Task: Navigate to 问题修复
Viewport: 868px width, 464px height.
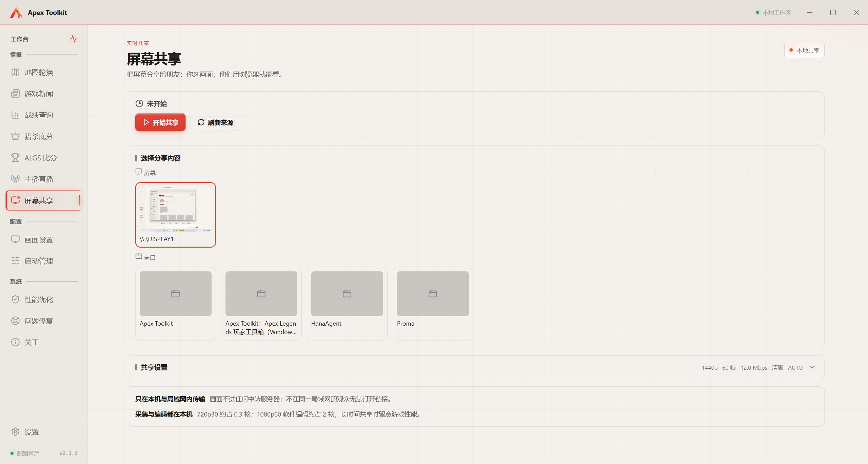Action: (44, 321)
